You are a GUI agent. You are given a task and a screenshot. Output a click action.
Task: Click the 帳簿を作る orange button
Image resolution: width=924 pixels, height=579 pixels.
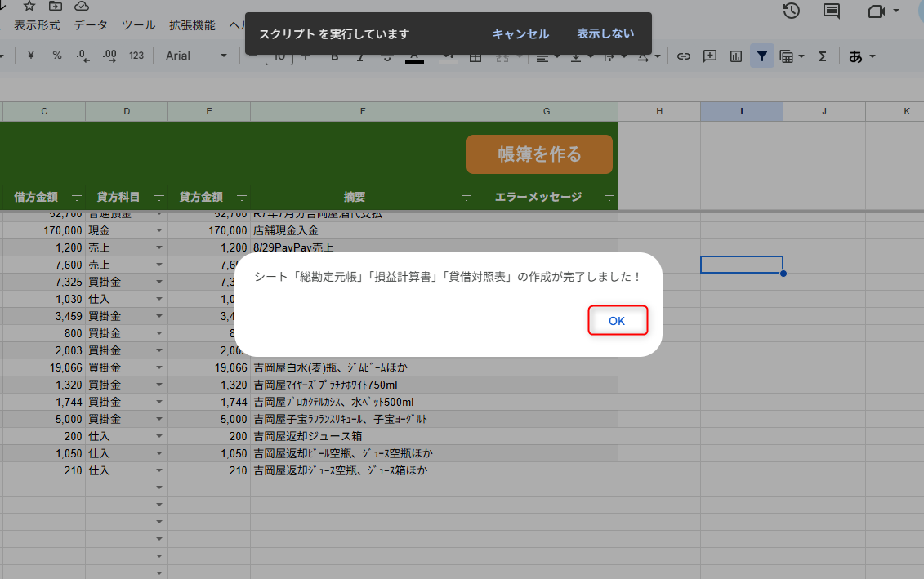point(539,154)
